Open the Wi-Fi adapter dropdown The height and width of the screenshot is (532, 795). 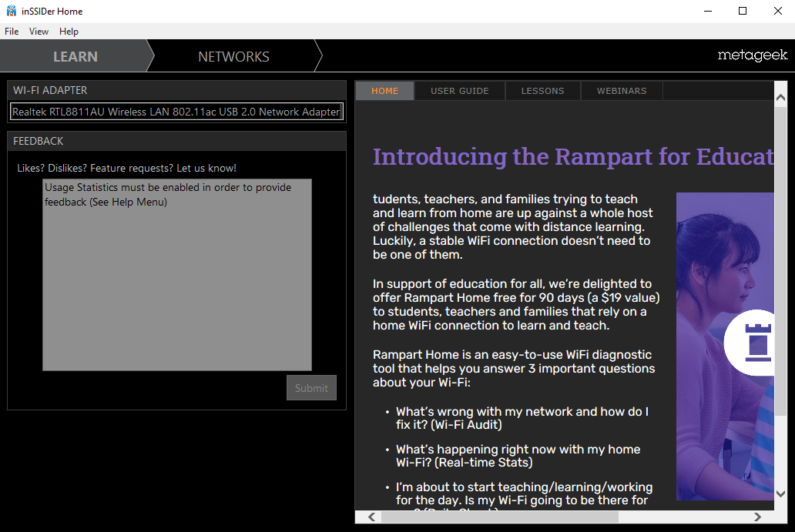pyautogui.click(x=176, y=112)
